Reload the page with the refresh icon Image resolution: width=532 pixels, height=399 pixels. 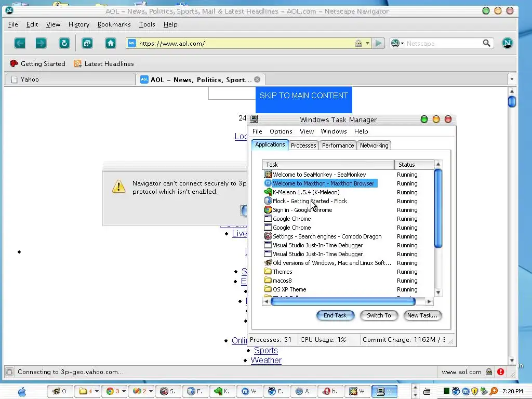64,43
